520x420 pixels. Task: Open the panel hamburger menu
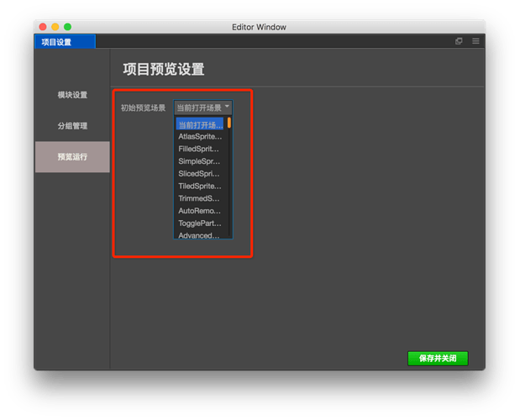click(475, 41)
